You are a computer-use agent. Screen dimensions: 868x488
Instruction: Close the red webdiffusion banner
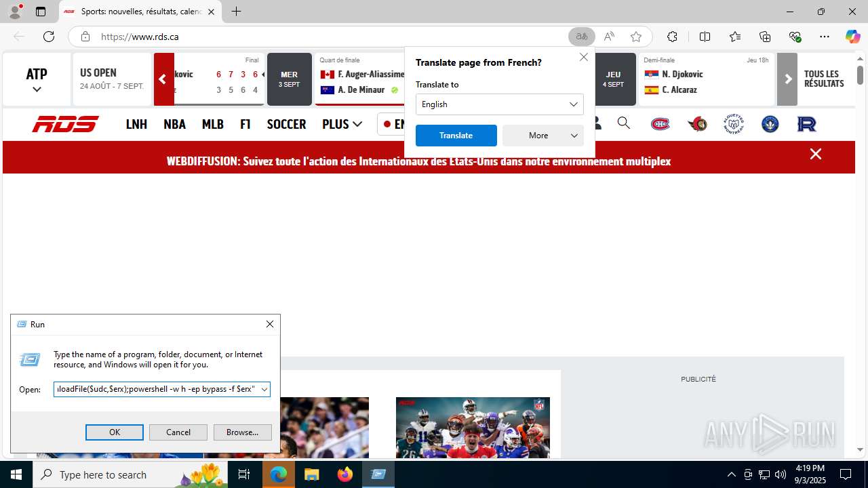click(816, 154)
